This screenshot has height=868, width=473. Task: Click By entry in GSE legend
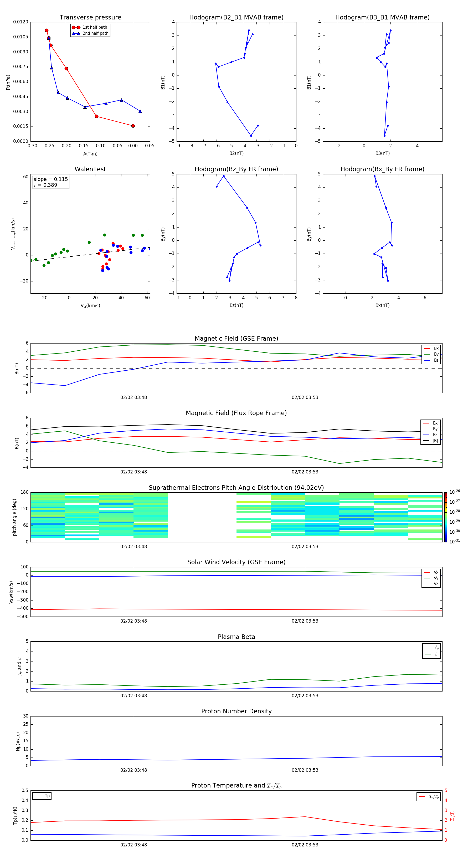[431, 354]
